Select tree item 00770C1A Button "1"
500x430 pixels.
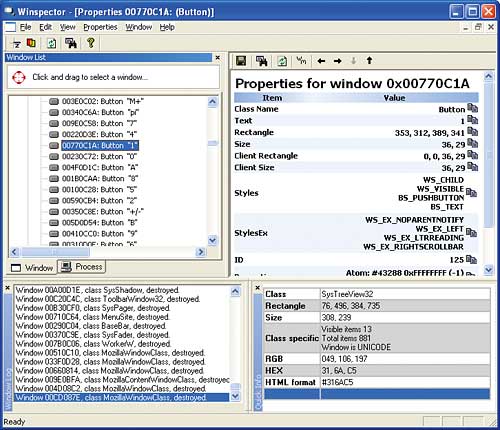100,146
